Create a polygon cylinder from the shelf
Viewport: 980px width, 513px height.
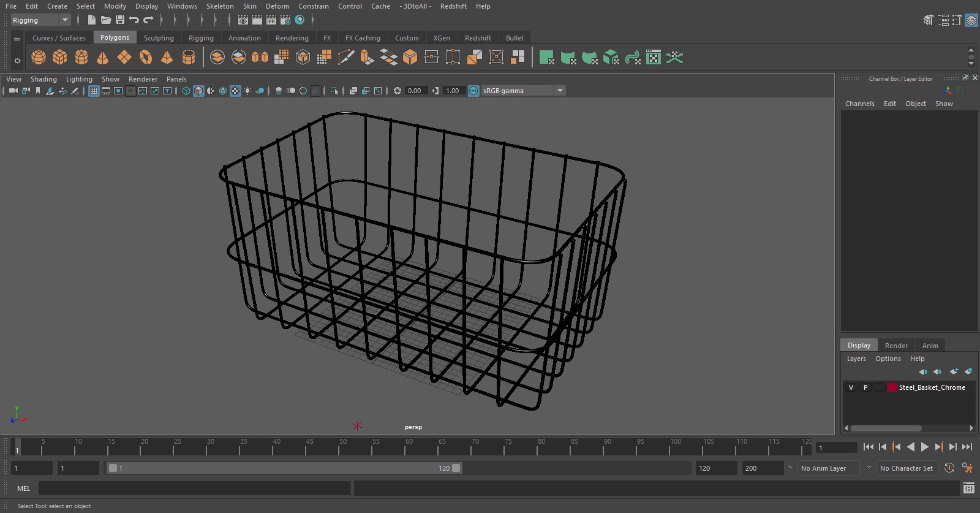click(x=81, y=58)
